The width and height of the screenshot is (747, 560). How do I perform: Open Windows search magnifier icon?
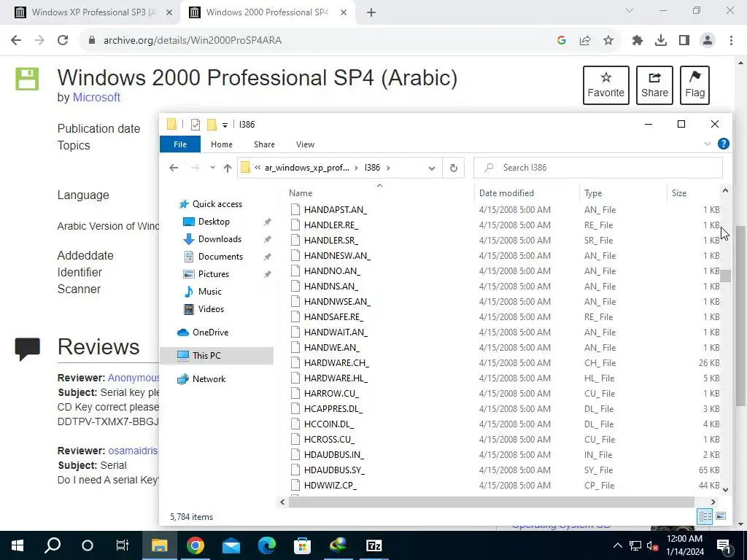pos(53,545)
